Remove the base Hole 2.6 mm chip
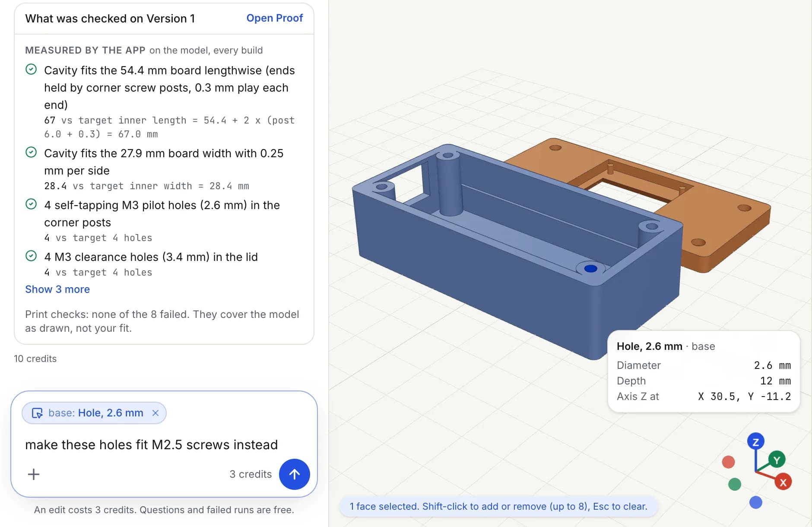Image resolution: width=812 pixels, height=527 pixels. (155, 413)
